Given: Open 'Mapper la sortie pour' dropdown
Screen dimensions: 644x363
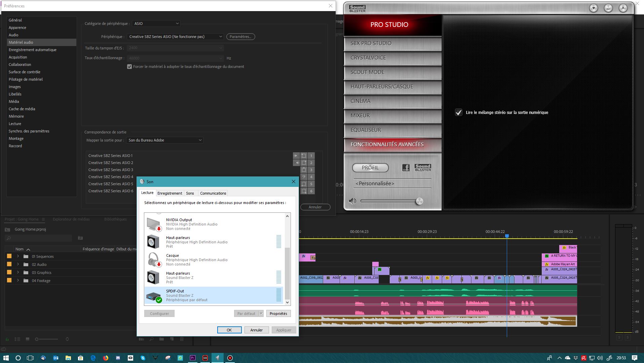Looking at the screenshot, I should click(165, 140).
